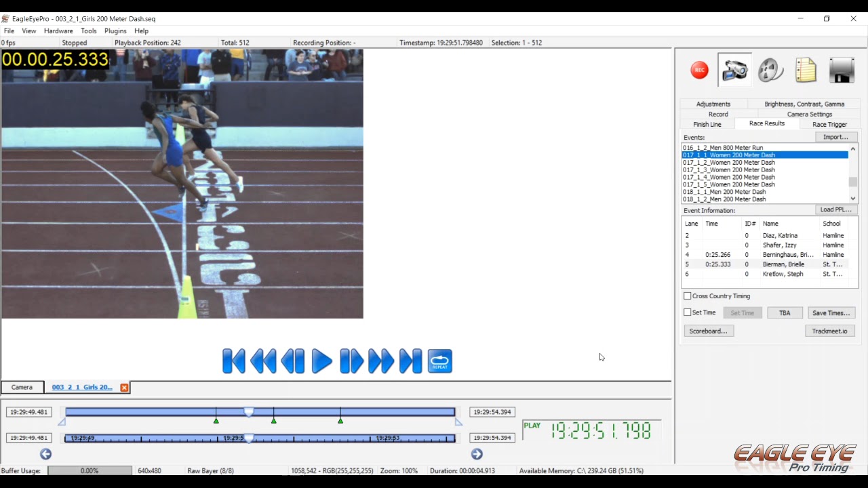Select the 003_2_1 Girls 200 document tab
868x488 pixels.
click(x=82, y=388)
